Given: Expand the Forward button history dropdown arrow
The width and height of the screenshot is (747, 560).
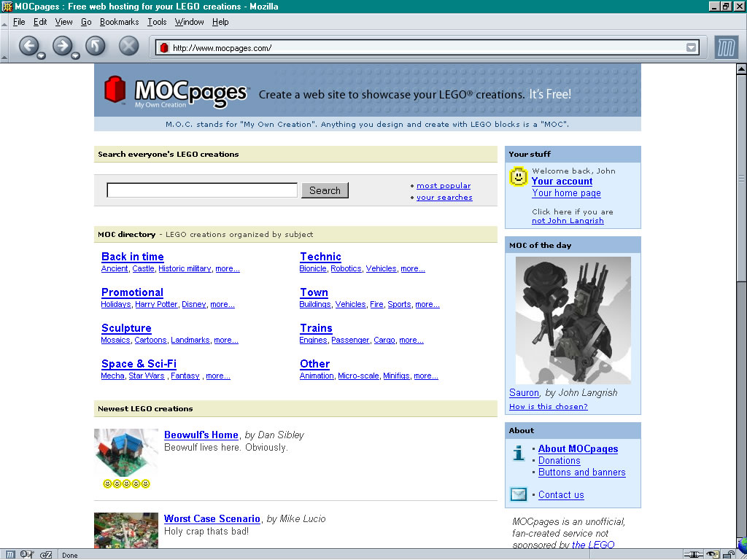Looking at the screenshot, I should click(x=75, y=55).
